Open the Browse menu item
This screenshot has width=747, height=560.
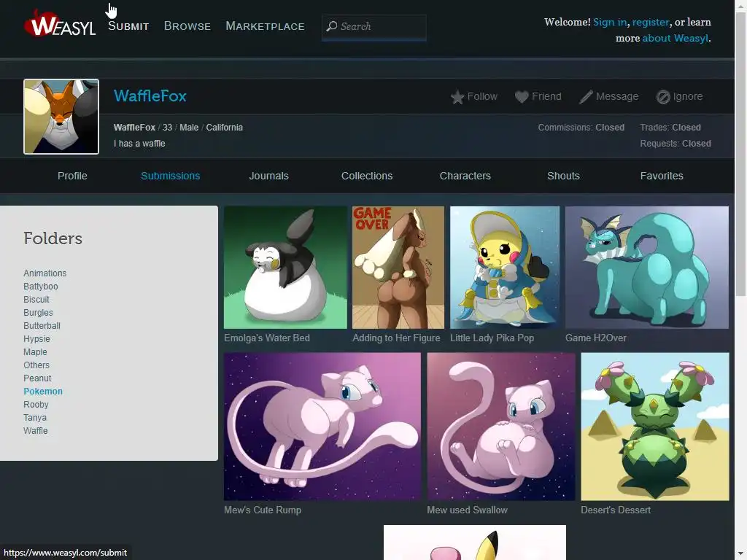click(x=187, y=26)
